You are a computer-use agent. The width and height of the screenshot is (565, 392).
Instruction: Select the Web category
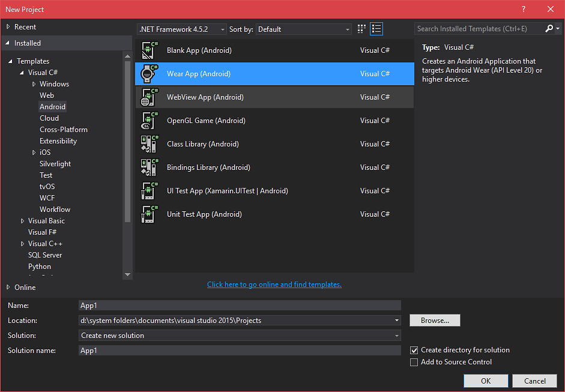[x=46, y=95]
